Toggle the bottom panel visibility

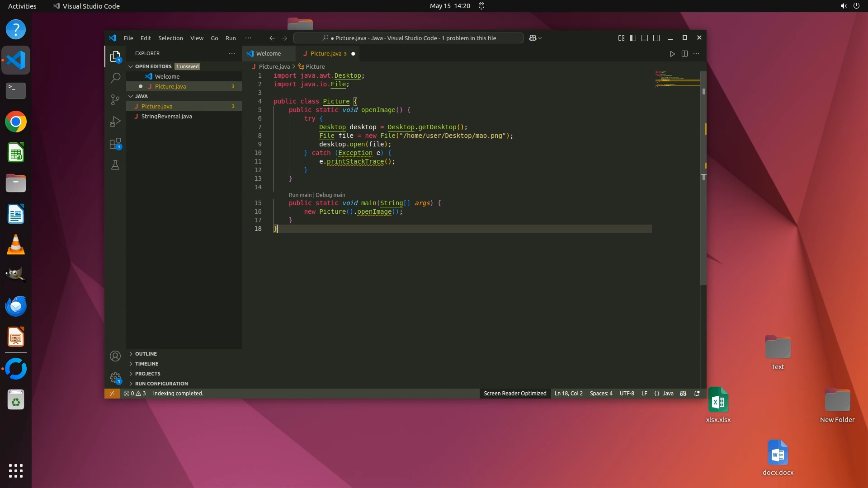click(645, 38)
